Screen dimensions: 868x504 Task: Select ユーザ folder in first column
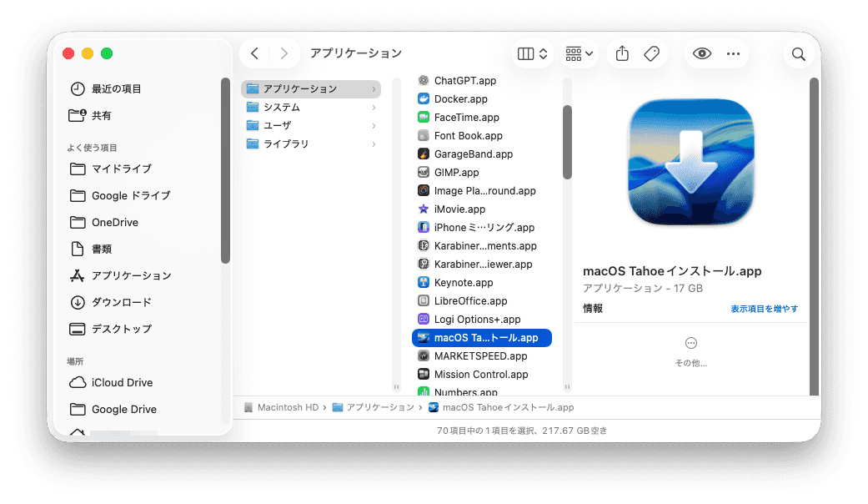pyautogui.click(x=277, y=126)
